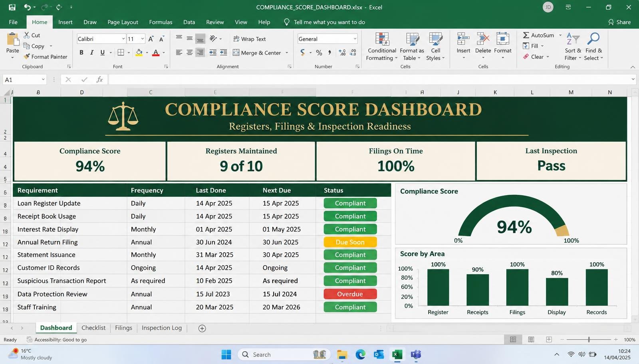Toggle Italic formatting

tap(92, 52)
